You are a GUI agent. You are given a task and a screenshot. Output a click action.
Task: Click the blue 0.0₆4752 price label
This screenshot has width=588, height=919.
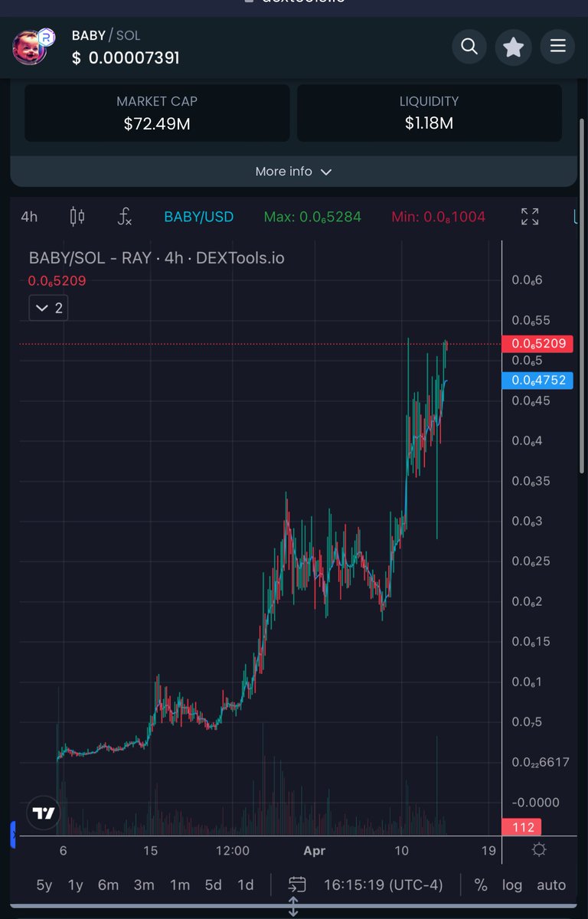tap(537, 380)
